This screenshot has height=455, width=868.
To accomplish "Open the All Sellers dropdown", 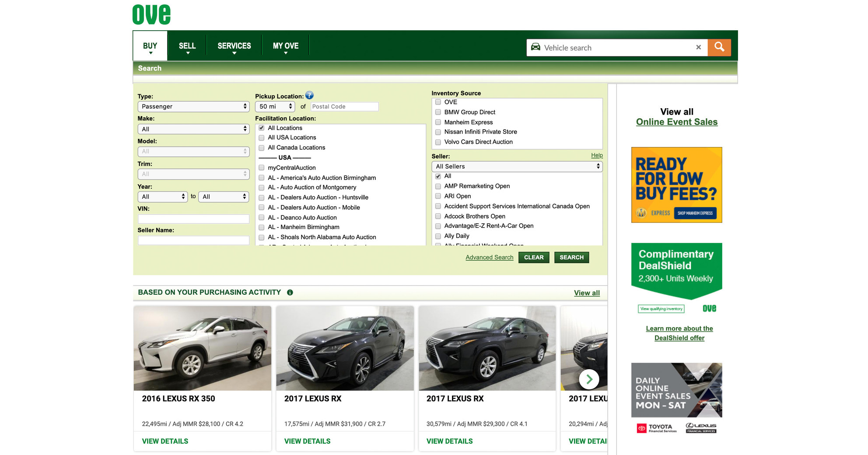I will point(517,166).
